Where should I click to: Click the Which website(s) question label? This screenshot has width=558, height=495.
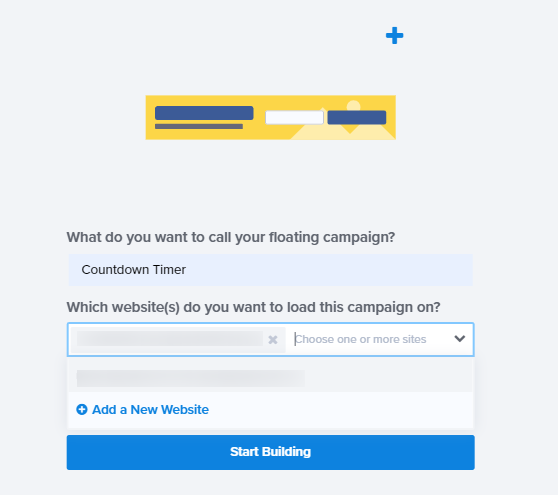[x=253, y=307]
